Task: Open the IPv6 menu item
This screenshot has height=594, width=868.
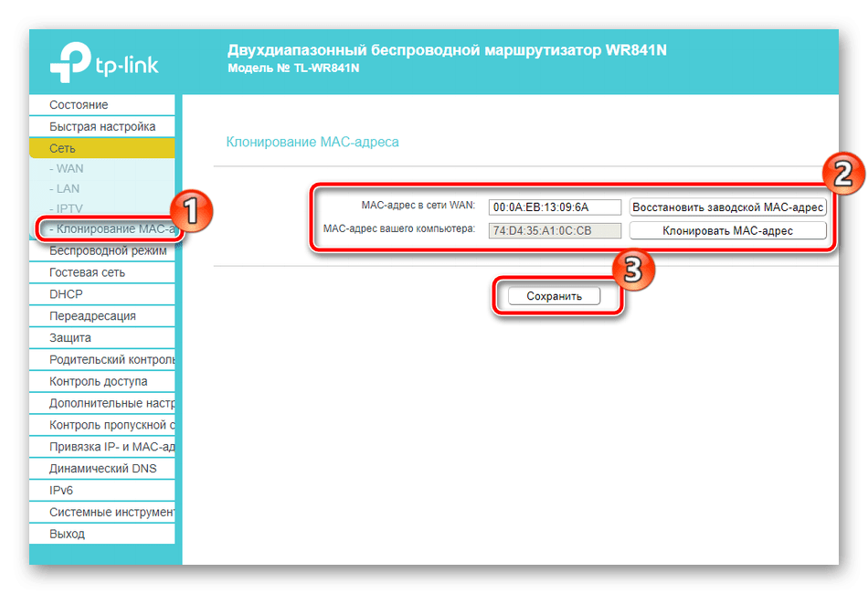Action: click(63, 491)
